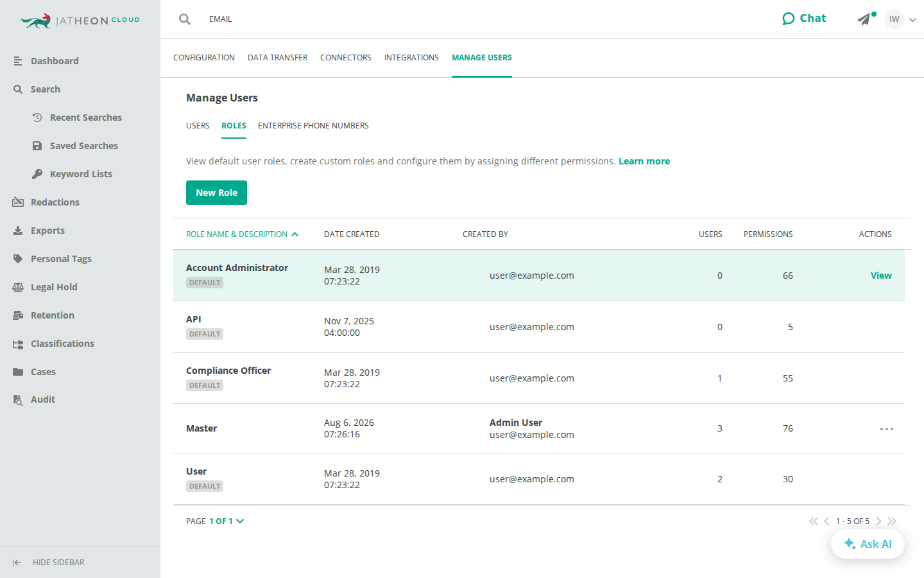
Task: Go to the previous page arrow
Action: click(826, 521)
